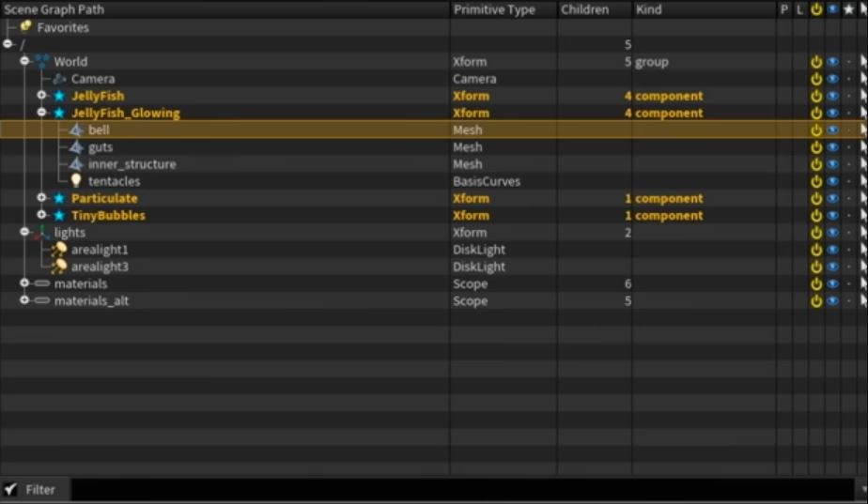Image resolution: width=868 pixels, height=504 pixels.
Task: Hide Particulate with its eye icon
Action: (x=832, y=198)
